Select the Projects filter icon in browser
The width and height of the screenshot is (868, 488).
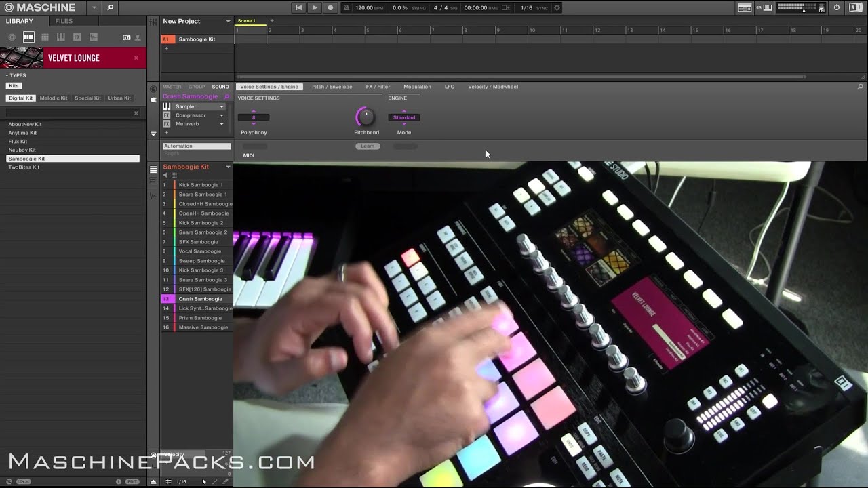(12, 37)
